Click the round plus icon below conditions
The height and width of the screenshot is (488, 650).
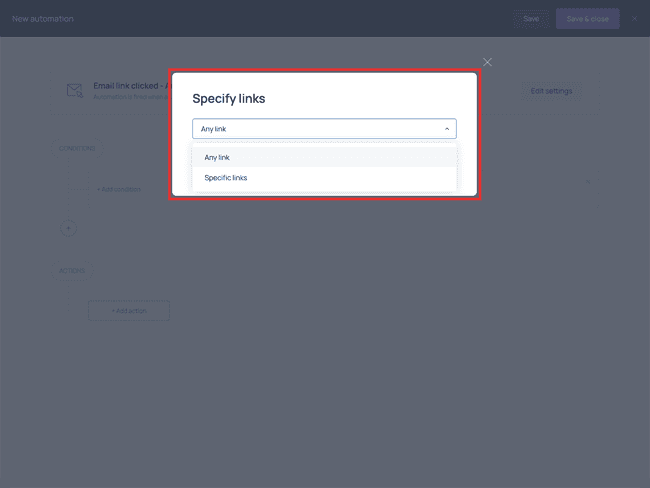[x=68, y=228]
